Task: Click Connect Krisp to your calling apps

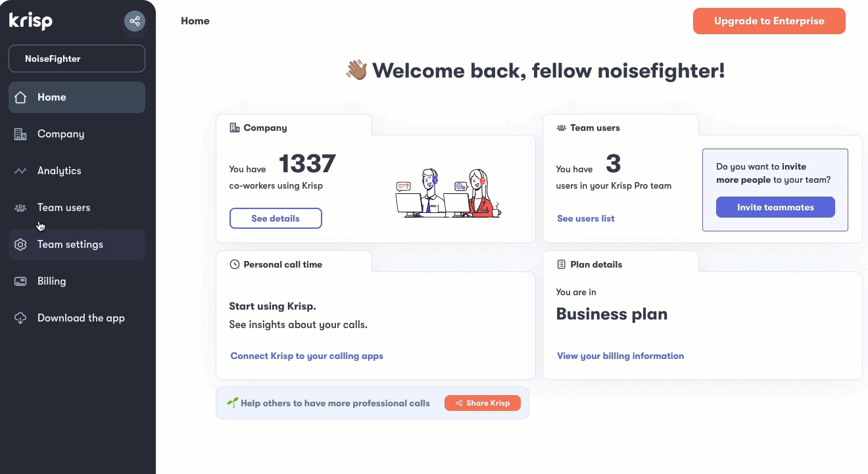Action: (x=306, y=356)
